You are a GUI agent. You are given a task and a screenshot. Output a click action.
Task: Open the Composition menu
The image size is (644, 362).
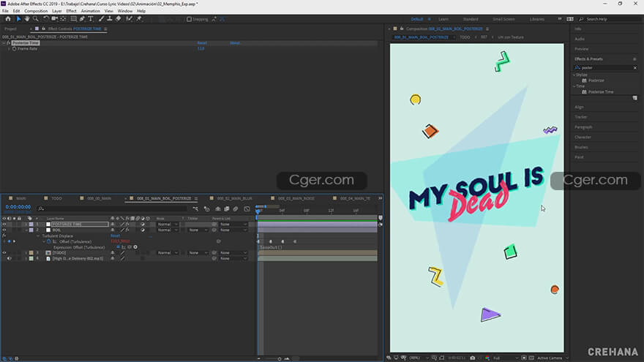[x=36, y=11]
